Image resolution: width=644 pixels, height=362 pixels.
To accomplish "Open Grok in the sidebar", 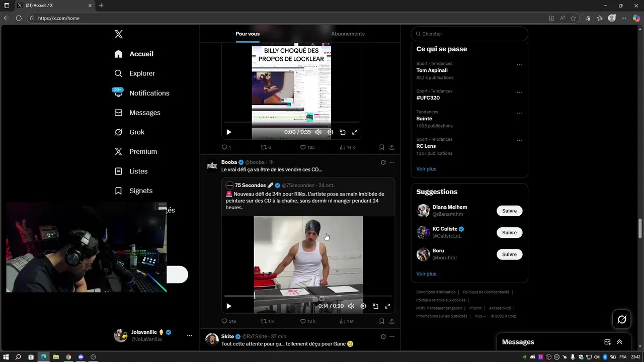I will (x=129, y=132).
